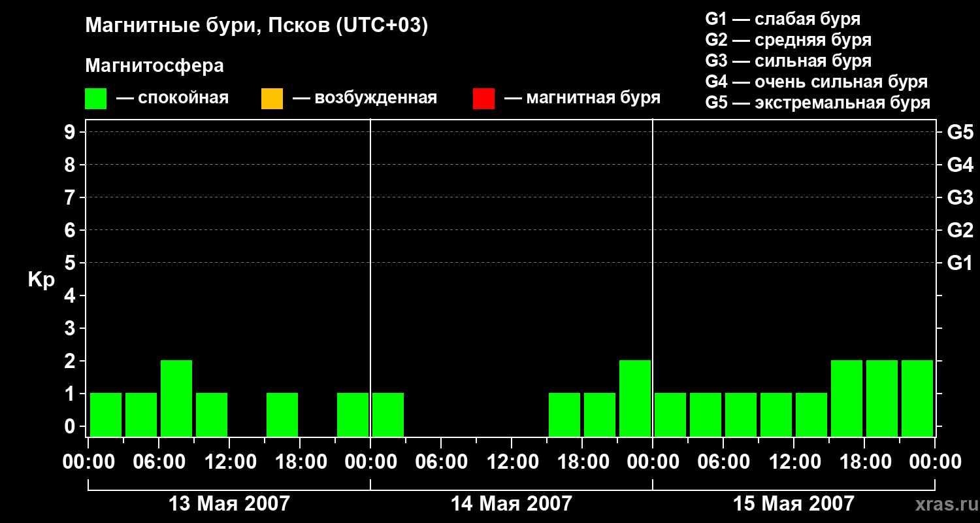Select the 'G4 — очень сильная буря' description

817,82
